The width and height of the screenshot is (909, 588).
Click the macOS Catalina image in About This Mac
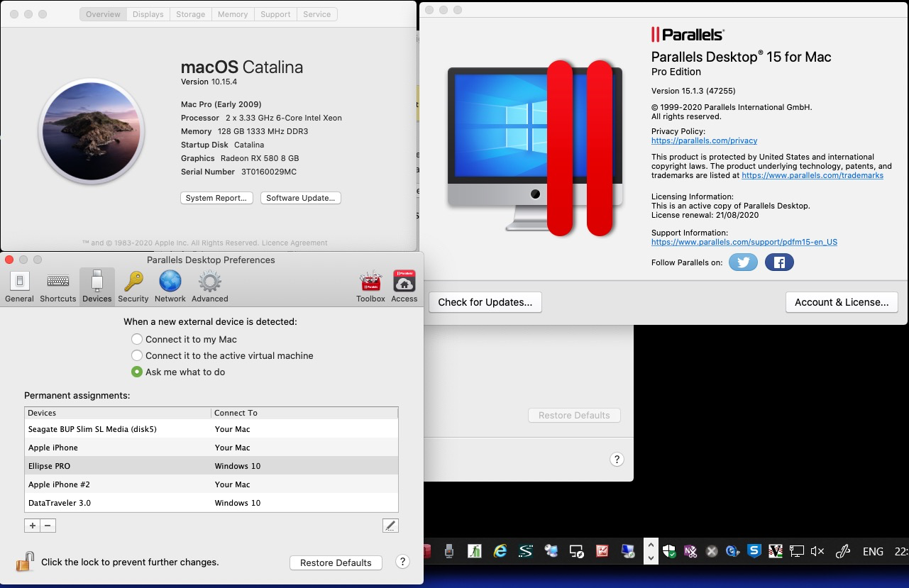coord(92,133)
